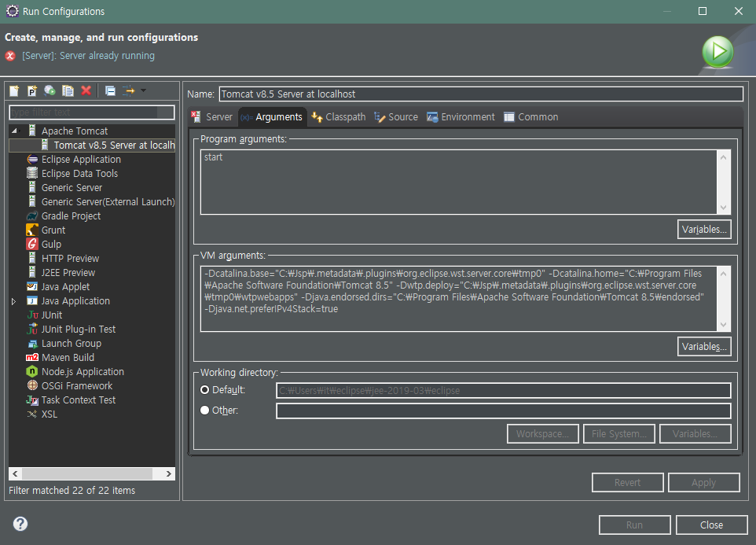The height and width of the screenshot is (545, 756).
Task: Open filter options dropdown arrow
Action: [x=143, y=90]
